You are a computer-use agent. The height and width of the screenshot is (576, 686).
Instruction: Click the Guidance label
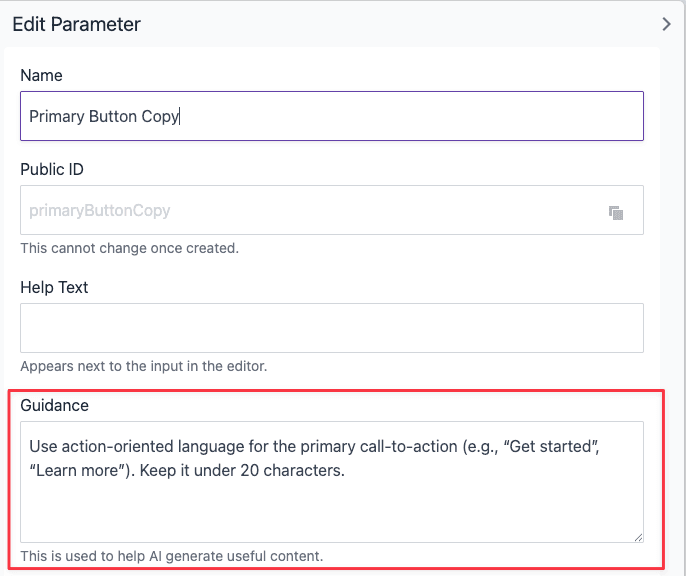click(x=54, y=406)
